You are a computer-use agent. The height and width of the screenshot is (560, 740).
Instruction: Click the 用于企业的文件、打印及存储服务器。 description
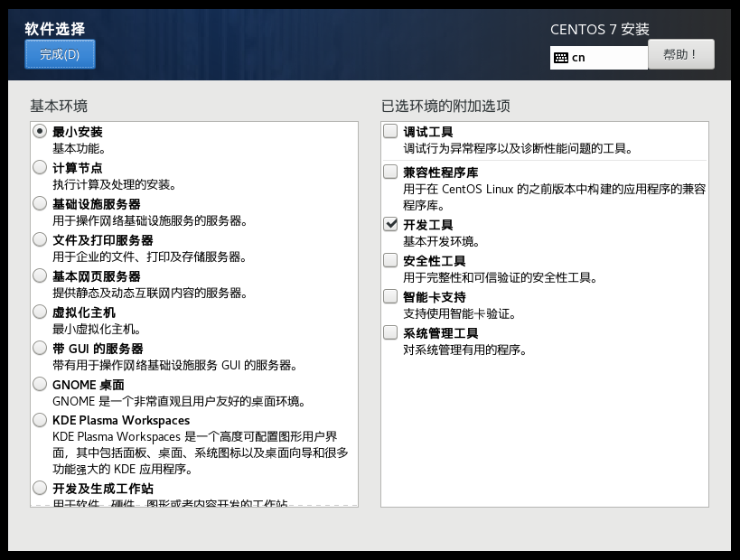pos(150,257)
